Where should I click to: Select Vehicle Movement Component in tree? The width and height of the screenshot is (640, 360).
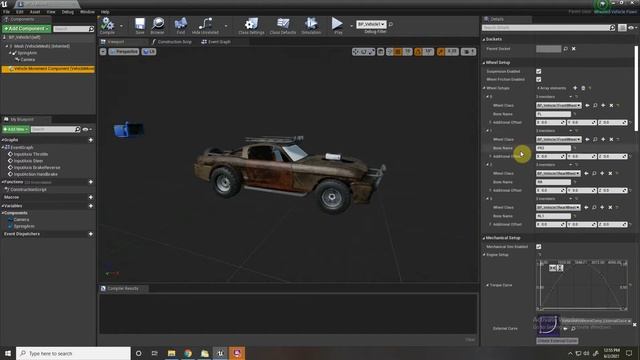click(48, 69)
